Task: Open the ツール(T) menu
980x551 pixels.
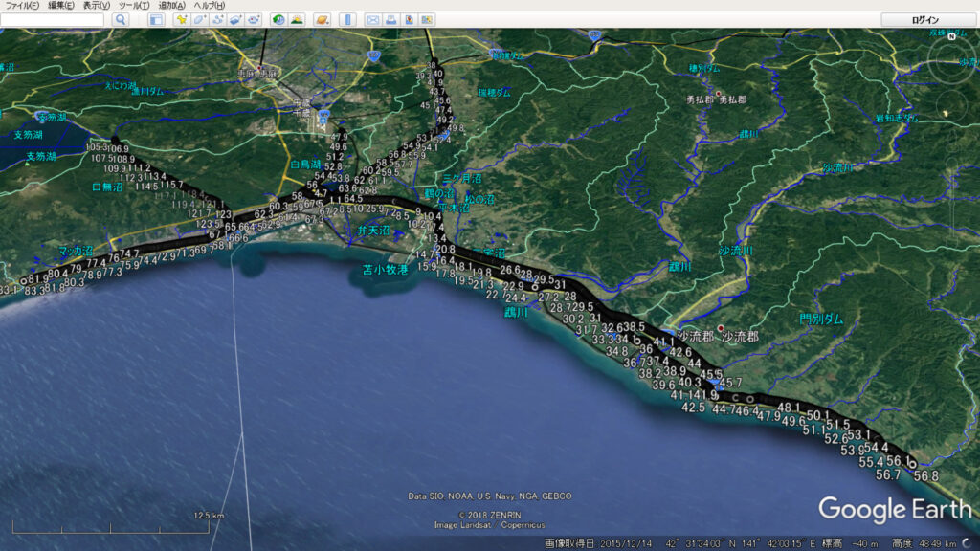Action: (x=131, y=6)
